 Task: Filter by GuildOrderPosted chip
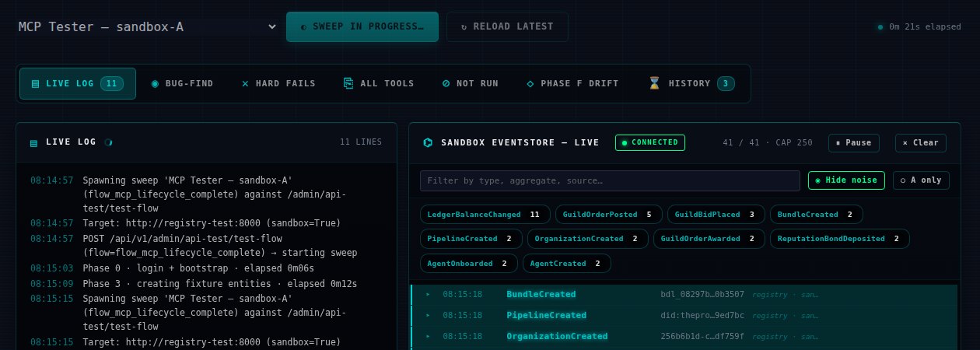click(x=609, y=215)
